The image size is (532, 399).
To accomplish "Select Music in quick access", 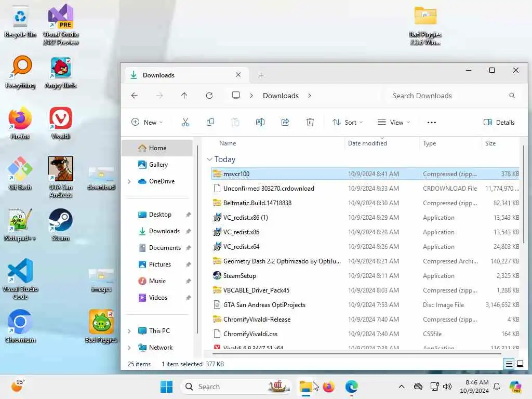I will click(157, 281).
